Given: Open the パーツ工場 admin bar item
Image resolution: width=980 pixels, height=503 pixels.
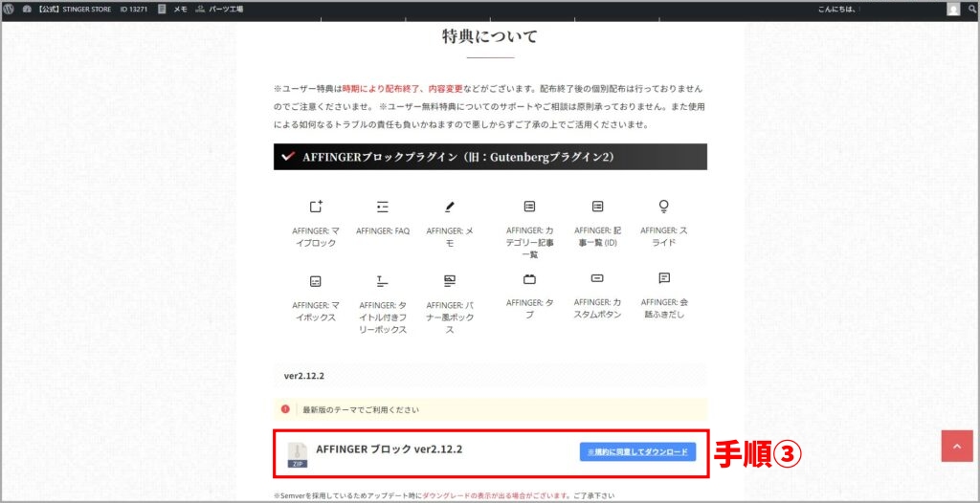Looking at the screenshot, I should click(x=219, y=9).
